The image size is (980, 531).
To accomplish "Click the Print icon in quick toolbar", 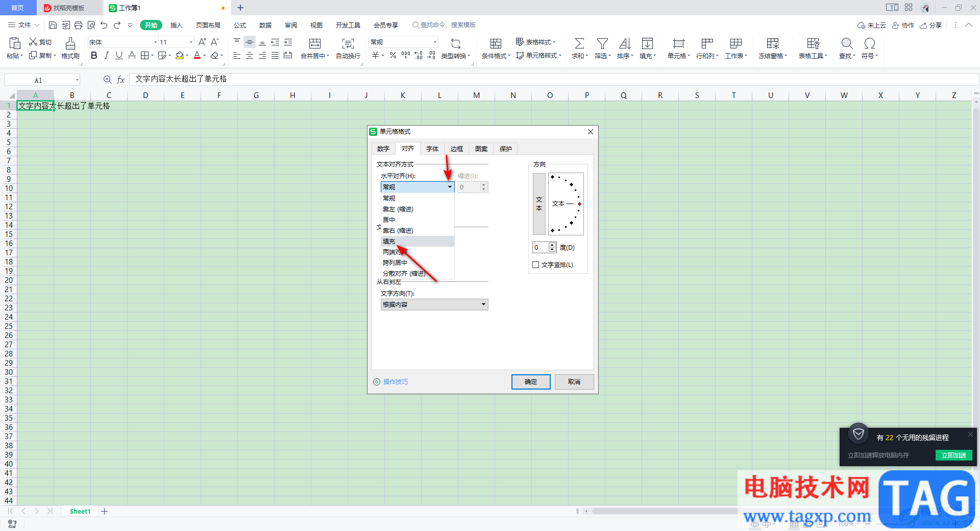I will (x=78, y=25).
